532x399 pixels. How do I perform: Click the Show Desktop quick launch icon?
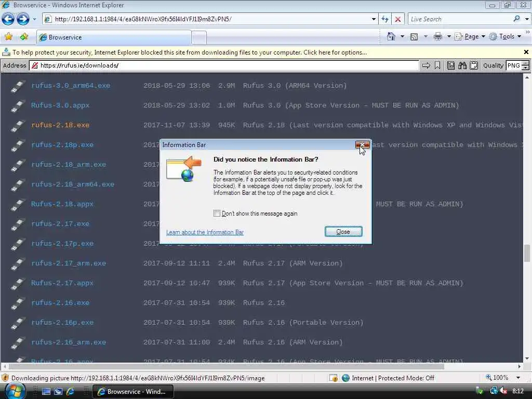pyautogui.click(x=46, y=391)
